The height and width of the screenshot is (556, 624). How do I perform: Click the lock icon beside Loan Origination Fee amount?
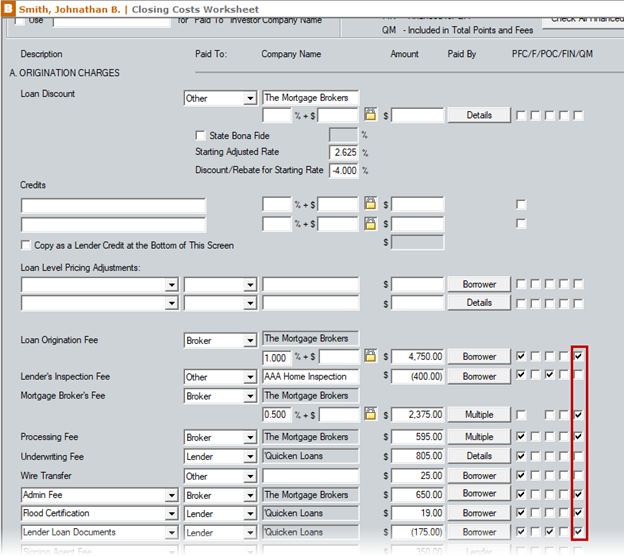pyautogui.click(x=370, y=356)
